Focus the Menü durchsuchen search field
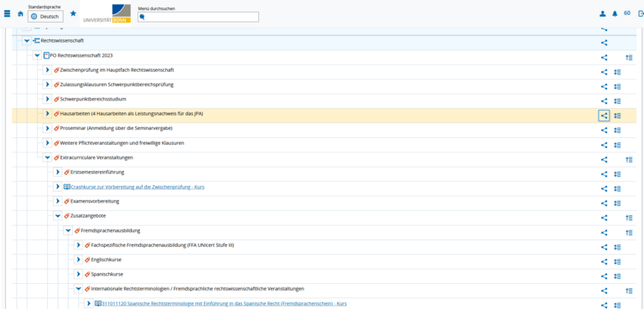Viewport: 644px width, 309px height. pyautogui.click(x=198, y=17)
